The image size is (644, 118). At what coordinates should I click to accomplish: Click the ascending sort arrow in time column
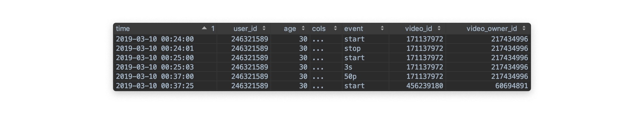[x=204, y=28]
